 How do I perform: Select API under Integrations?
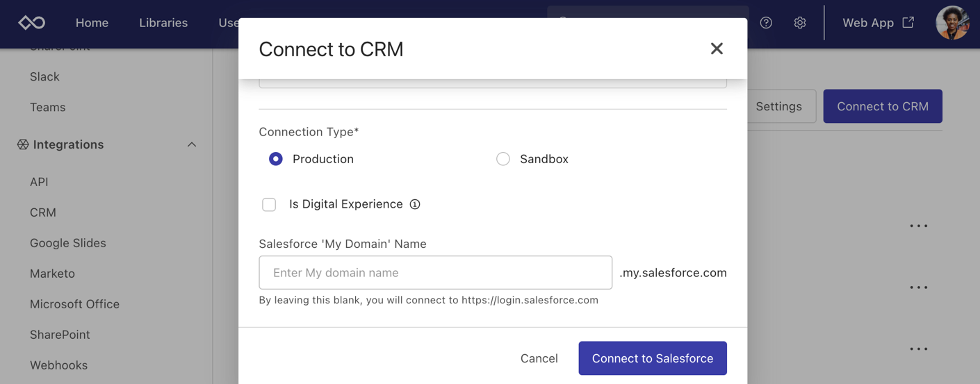pyautogui.click(x=39, y=182)
